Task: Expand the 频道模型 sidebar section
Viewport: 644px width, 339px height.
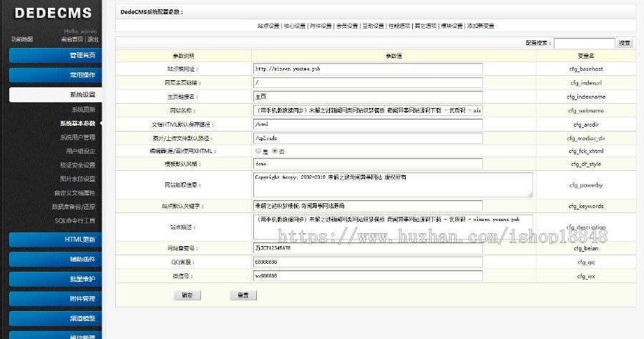Action: [55, 318]
